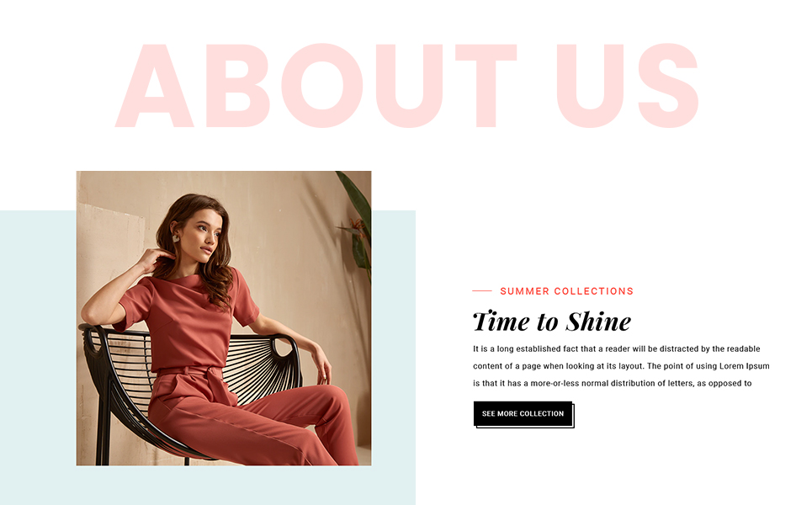
Task: Click the Time to Shine headline
Action: 552,322
